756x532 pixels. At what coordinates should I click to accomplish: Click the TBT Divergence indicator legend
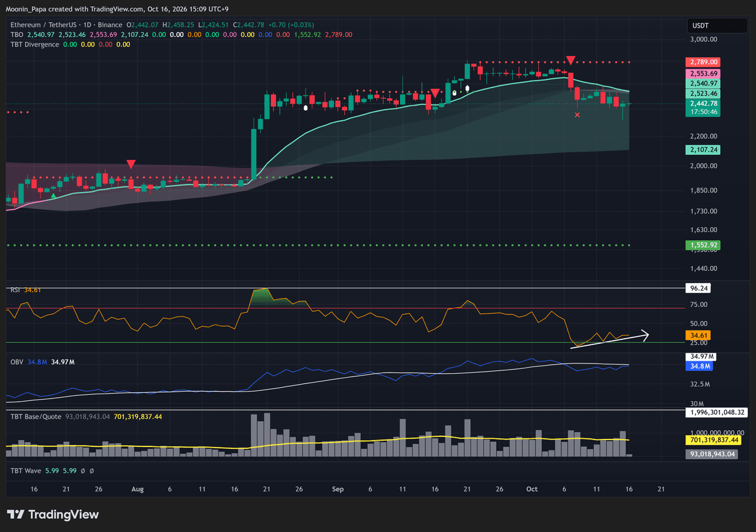(x=34, y=44)
